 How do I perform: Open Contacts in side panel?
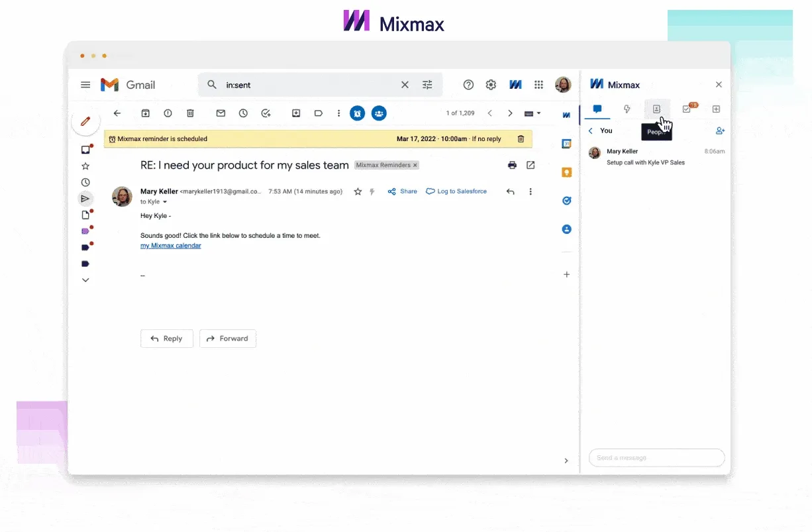coord(566,229)
